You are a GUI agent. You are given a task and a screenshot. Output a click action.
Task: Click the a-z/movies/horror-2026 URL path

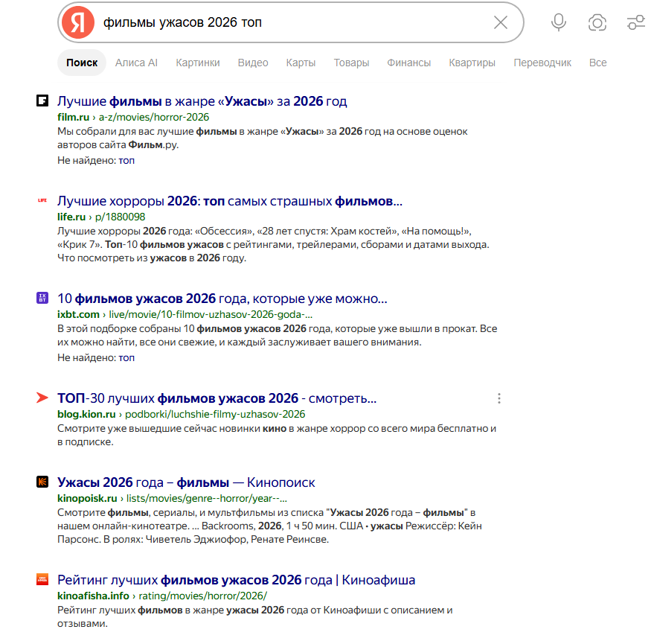154,118
